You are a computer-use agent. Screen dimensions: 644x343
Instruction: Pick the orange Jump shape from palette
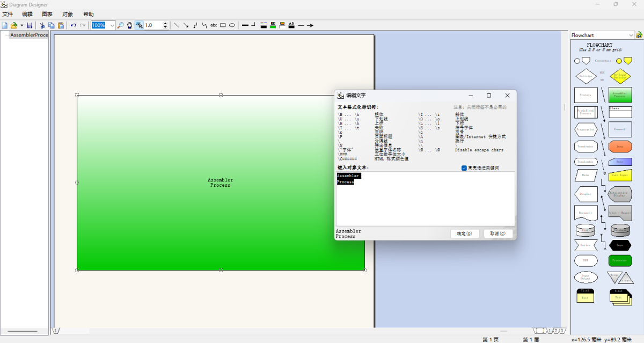pos(620,147)
